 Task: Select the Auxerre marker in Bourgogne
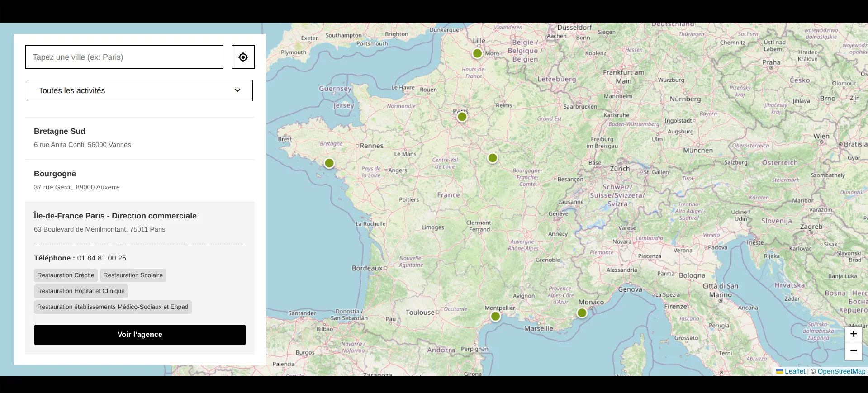tap(493, 158)
